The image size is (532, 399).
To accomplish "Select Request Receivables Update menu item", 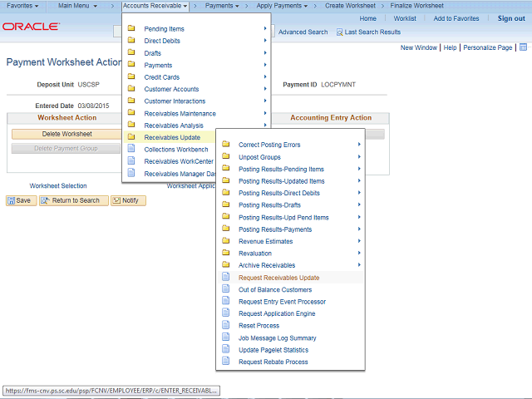I will [278, 278].
